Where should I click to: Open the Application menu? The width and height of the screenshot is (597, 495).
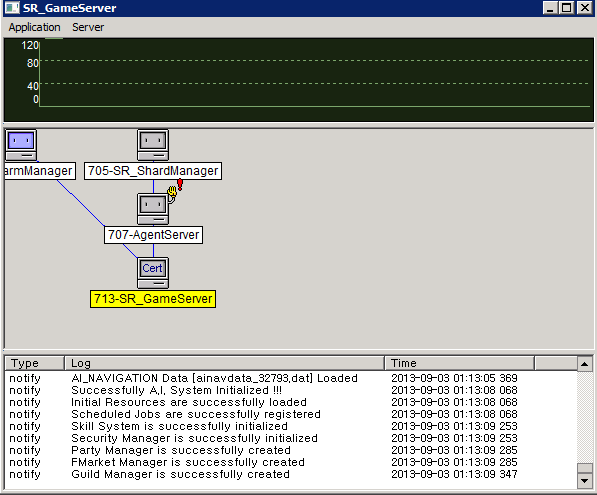pos(34,27)
